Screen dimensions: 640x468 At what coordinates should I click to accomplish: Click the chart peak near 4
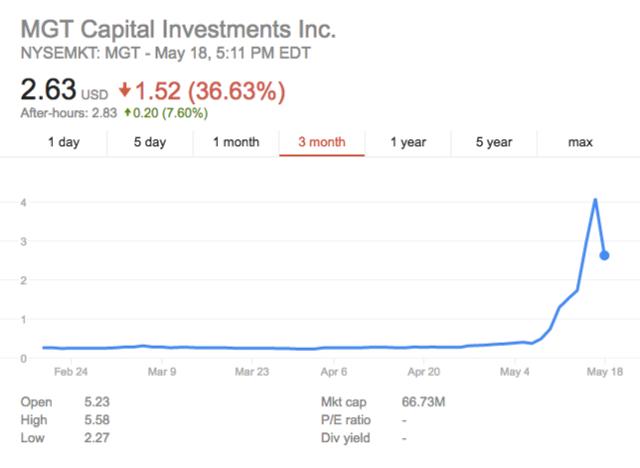[x=595, y=200]
